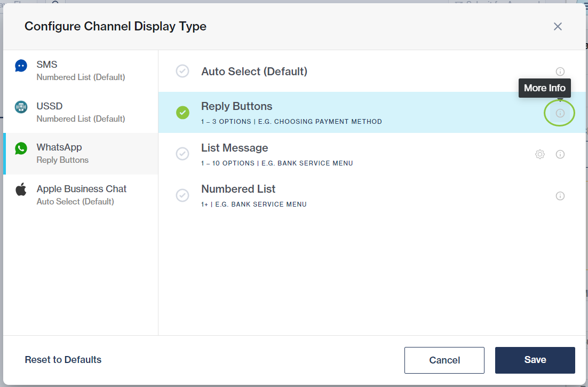The height and width of the screenshot is (387, 588).
Task: Click the Numbered List info icon
Action: [x=560, y=196]
